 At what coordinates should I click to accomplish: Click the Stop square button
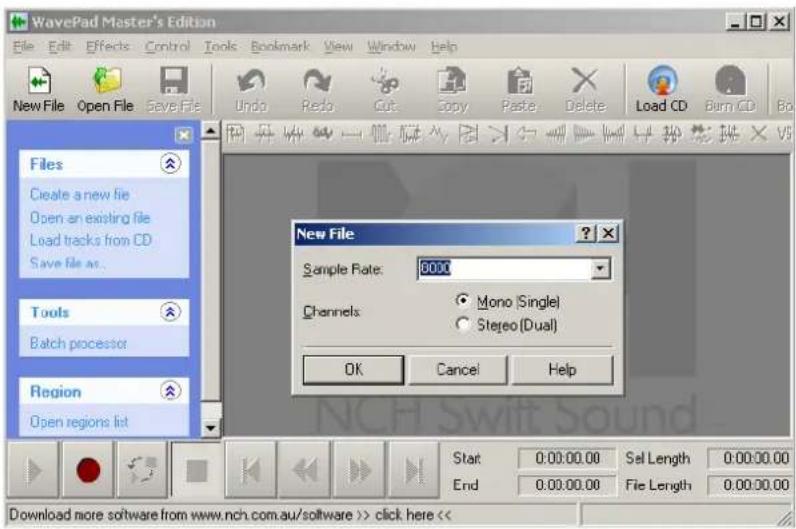(x=197, y=471)
